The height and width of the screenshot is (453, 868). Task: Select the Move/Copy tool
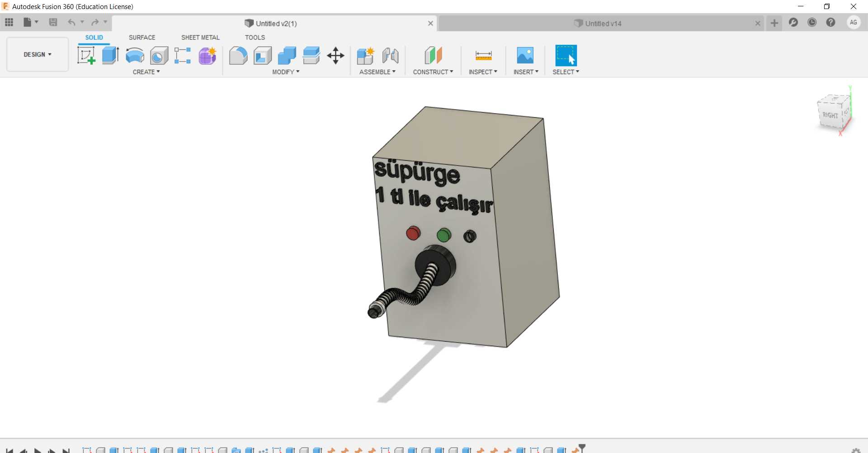tap(335, 56)
